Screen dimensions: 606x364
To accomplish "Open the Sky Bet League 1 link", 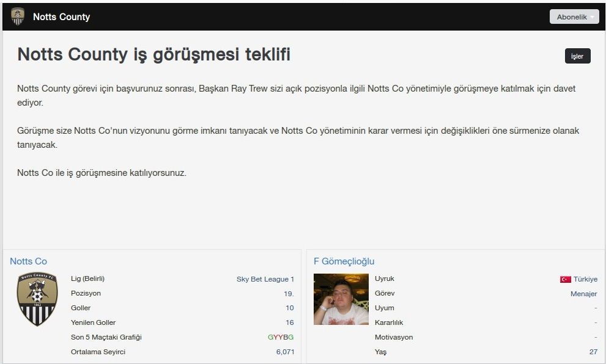I will 265,279.
